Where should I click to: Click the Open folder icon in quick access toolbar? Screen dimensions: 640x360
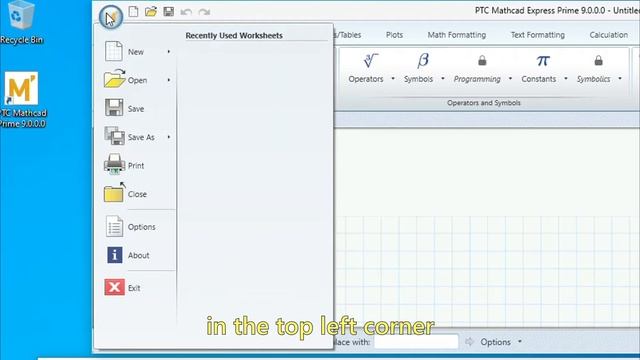click(151, 11)
